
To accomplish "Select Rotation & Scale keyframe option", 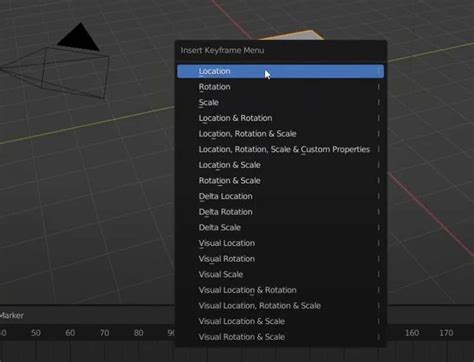I will coord(280,181).
